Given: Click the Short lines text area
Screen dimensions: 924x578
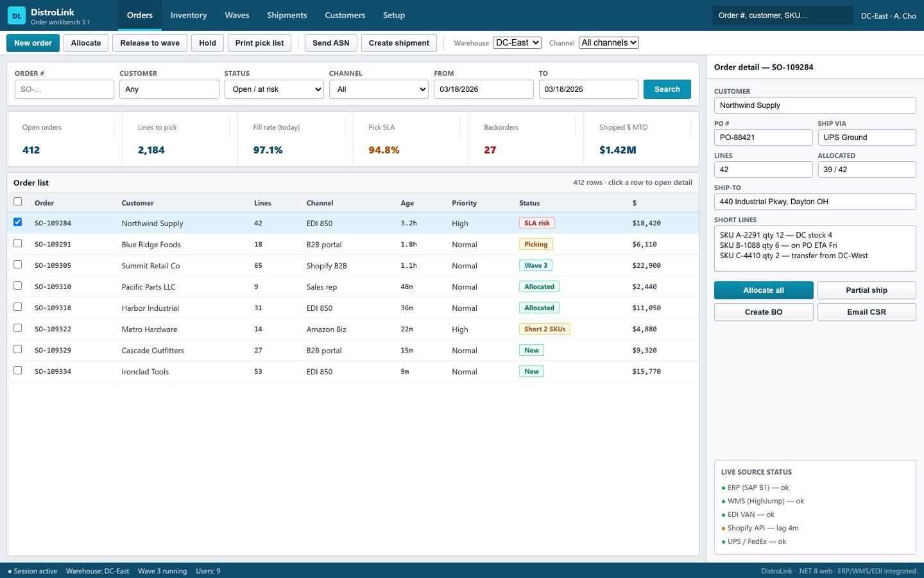Looking at the screenshot, I should coord(815,248).
